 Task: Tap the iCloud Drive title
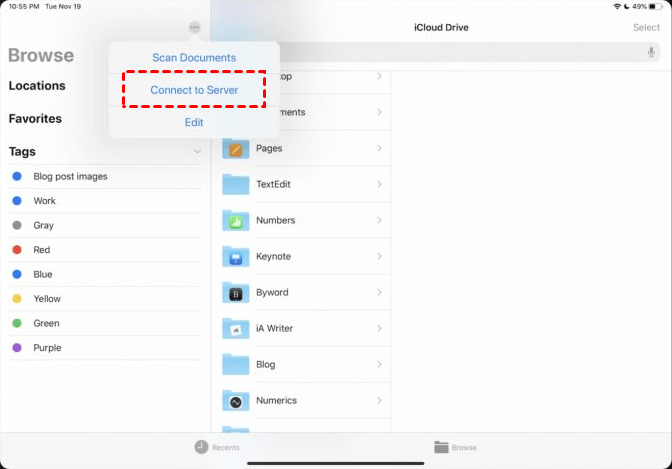click(441, 27)
